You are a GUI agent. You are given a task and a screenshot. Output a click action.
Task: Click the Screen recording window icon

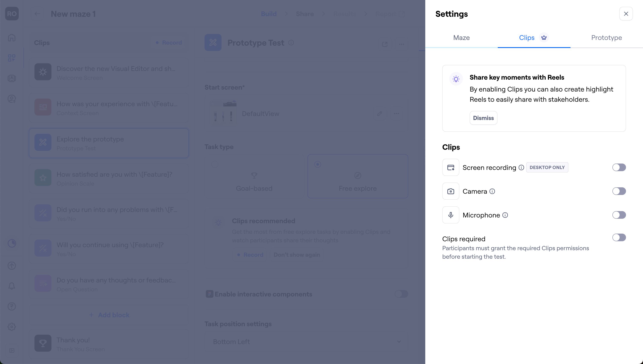pyautogui.click(x=451, y=167)
